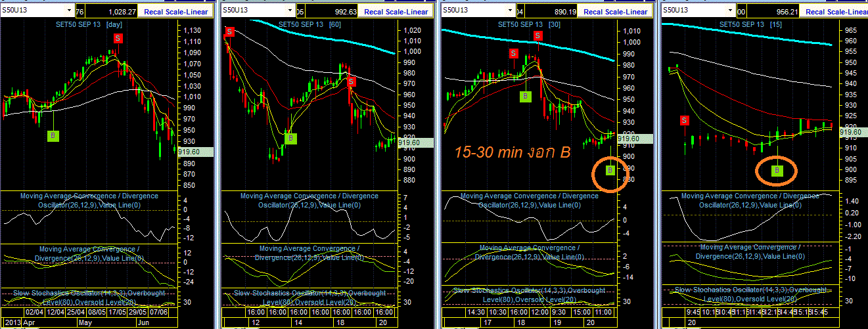This screenshot has height=329, width=868.
Task: Click the MACD Oscillator label in 15-minute chart
Action: 750,200
